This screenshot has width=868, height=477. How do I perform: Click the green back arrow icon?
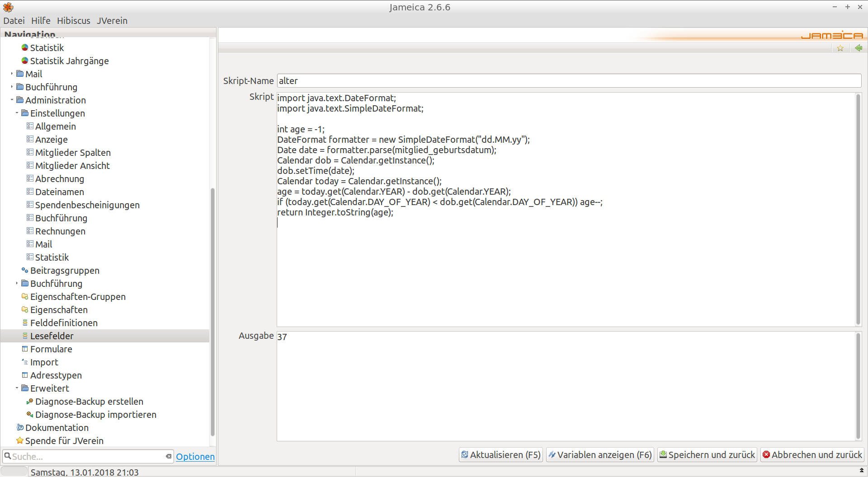(859, 48)
